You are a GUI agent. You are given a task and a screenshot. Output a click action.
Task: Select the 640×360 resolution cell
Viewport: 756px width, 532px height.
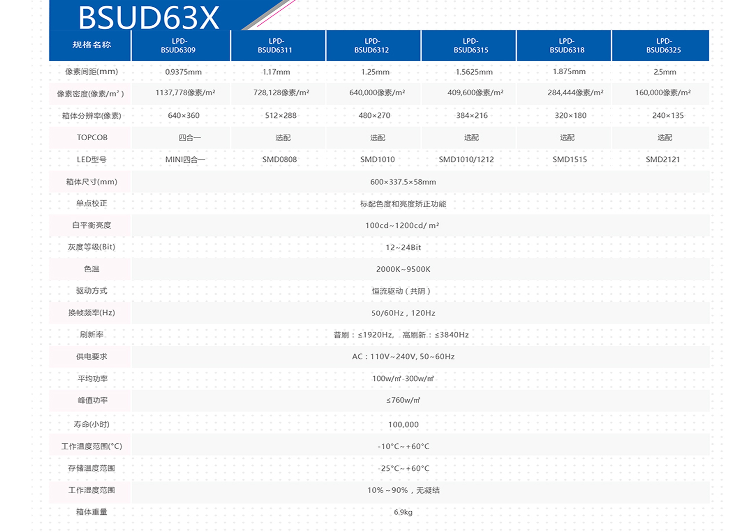tap(183, 115)
